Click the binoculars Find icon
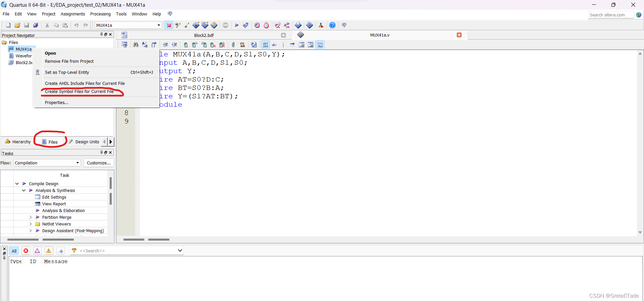The height and width of the screenshot is (301, 644). pos(136,45)
